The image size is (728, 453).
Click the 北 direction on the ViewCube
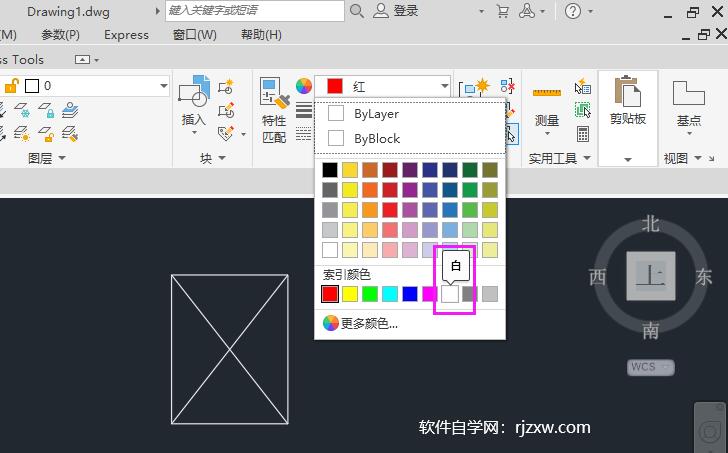point(650,224)
